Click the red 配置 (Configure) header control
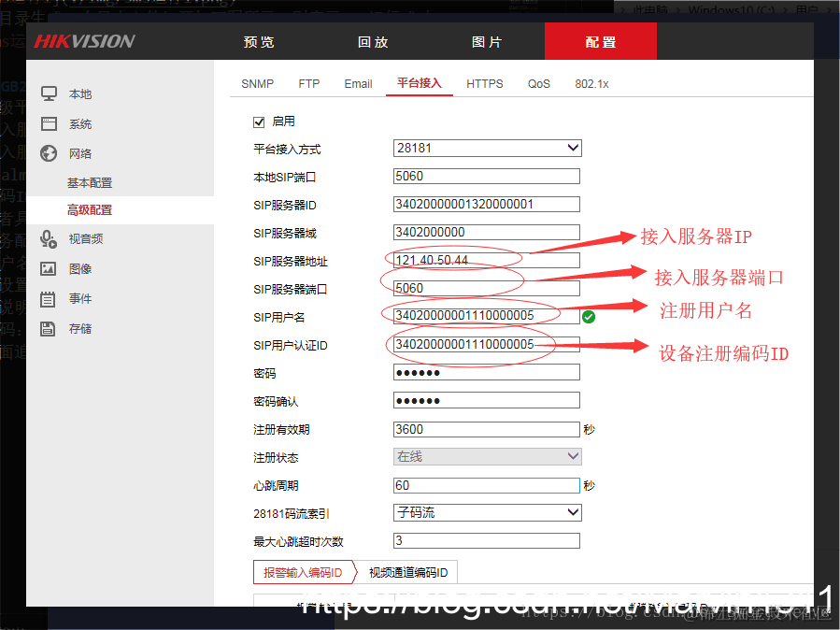The height and width of the screenshot is (630, 840). [x=600, y=41]
